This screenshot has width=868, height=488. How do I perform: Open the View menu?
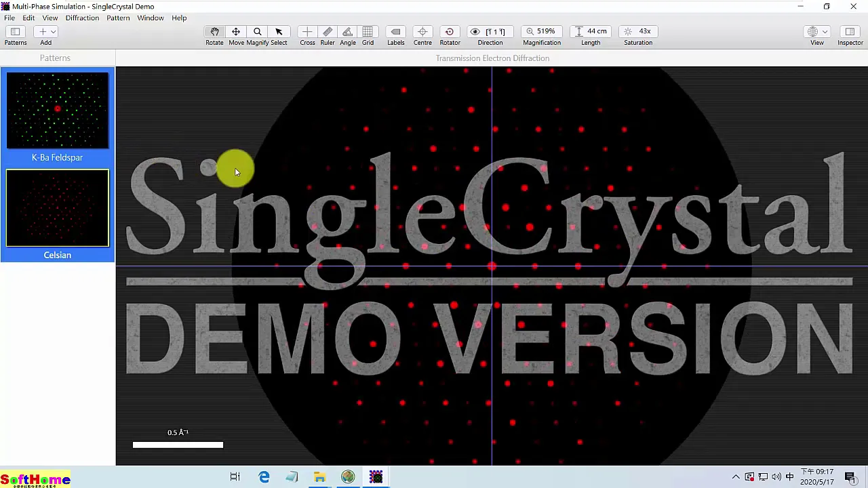[x=50, y=18]
